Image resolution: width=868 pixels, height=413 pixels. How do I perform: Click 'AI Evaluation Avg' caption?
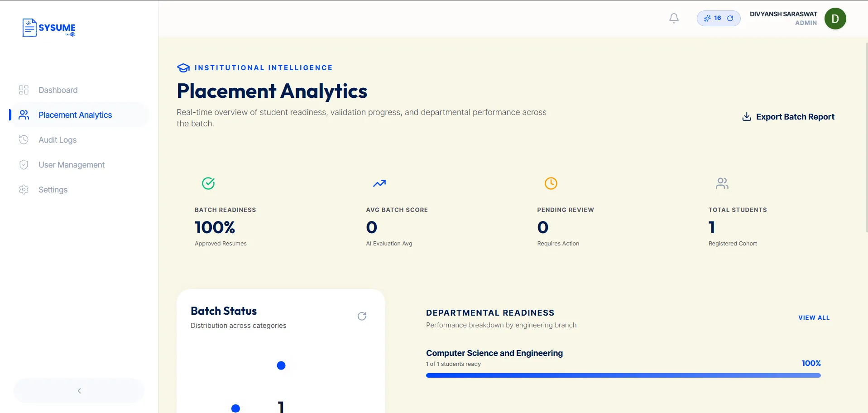[389, 243]
